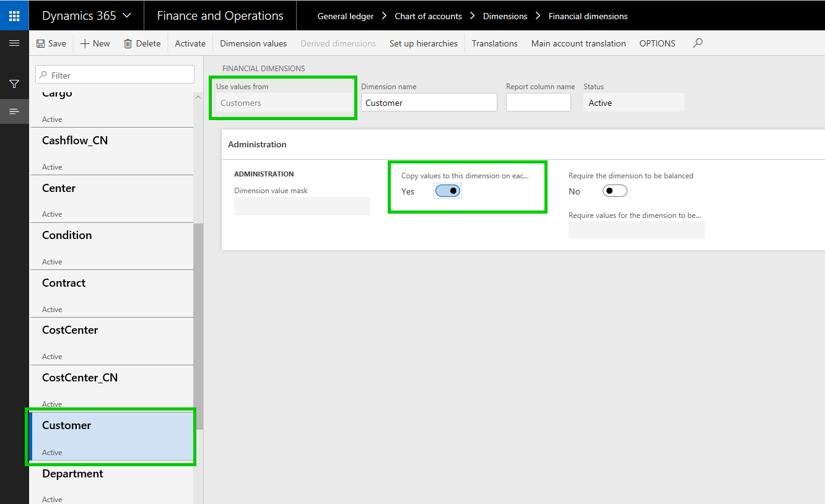The height and width of the screenshot is (504, 825).
Task: Click the New plus icon
Action: pos(85,43)
